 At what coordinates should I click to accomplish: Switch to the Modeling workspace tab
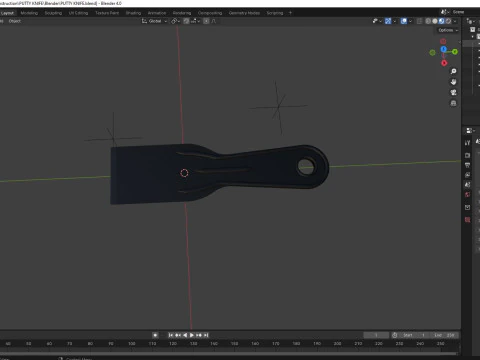[29, 13]
